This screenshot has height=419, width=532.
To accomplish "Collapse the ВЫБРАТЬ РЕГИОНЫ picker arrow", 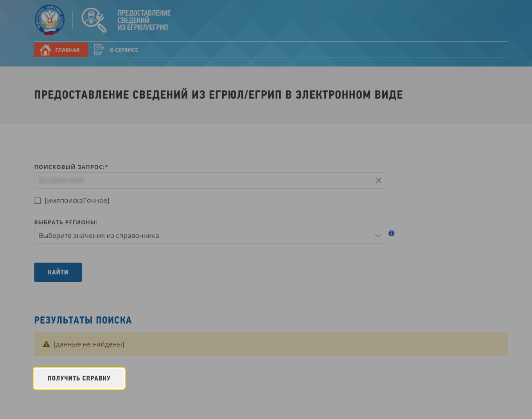I will (x=377, y=236).
